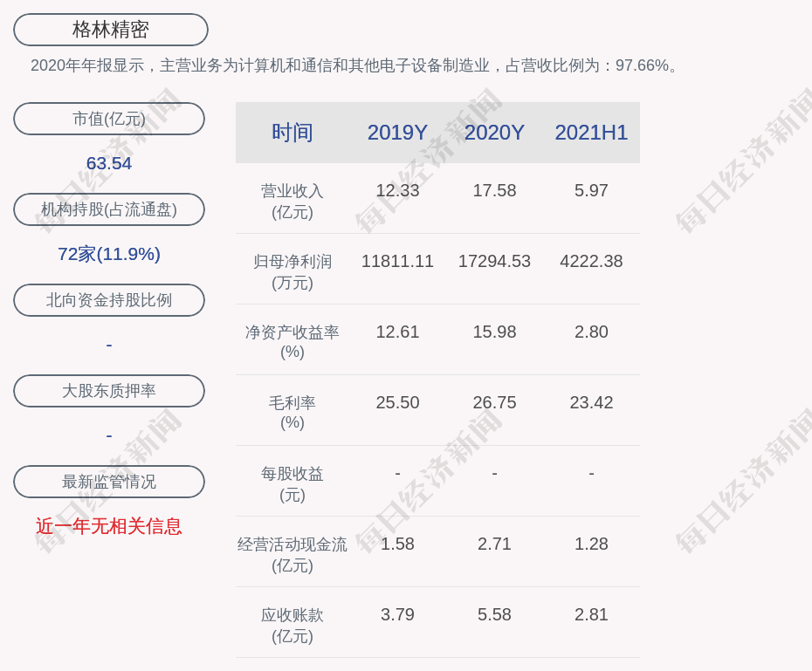
Task: Click the 2019Y column header
Action: coord(397,133)
